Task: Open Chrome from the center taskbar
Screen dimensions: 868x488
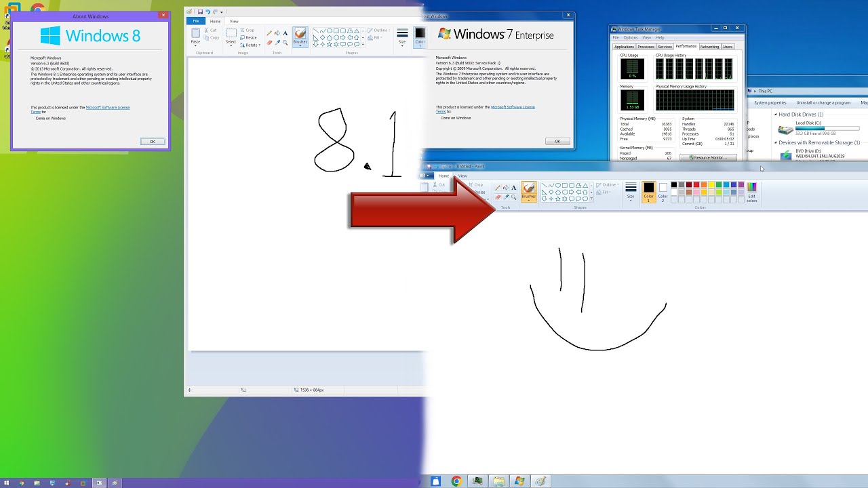Action: point(456,481)
